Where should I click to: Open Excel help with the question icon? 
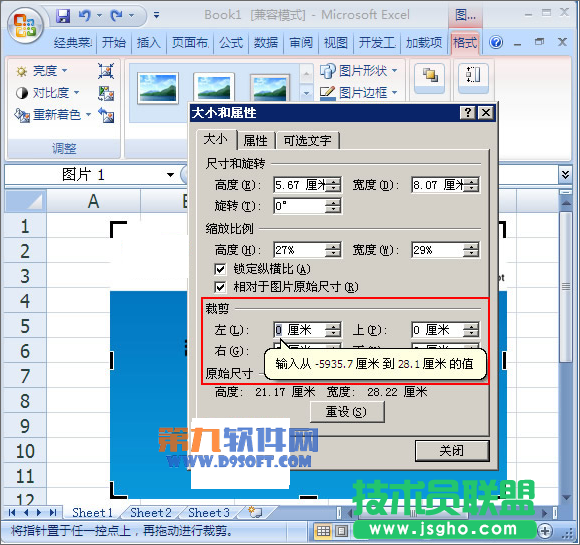pos(496,43)
